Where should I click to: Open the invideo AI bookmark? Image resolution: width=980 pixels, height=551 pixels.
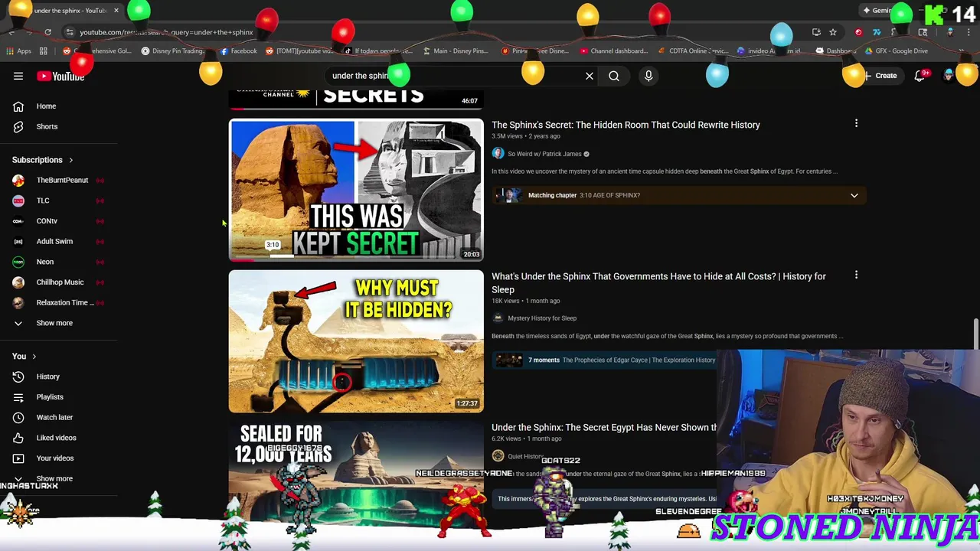pyautogui.click(x=769, y=51)
